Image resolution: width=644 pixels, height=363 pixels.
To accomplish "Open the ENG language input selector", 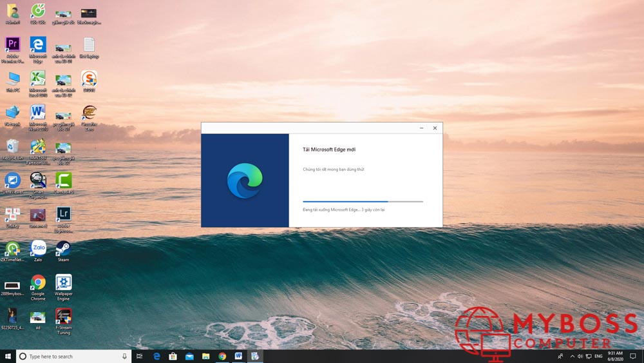I will [598, 356].
